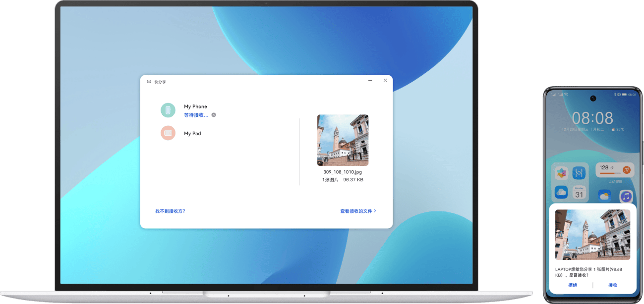
Task: Cancel the pending transfer to My Phone
Action: [214, 115]
